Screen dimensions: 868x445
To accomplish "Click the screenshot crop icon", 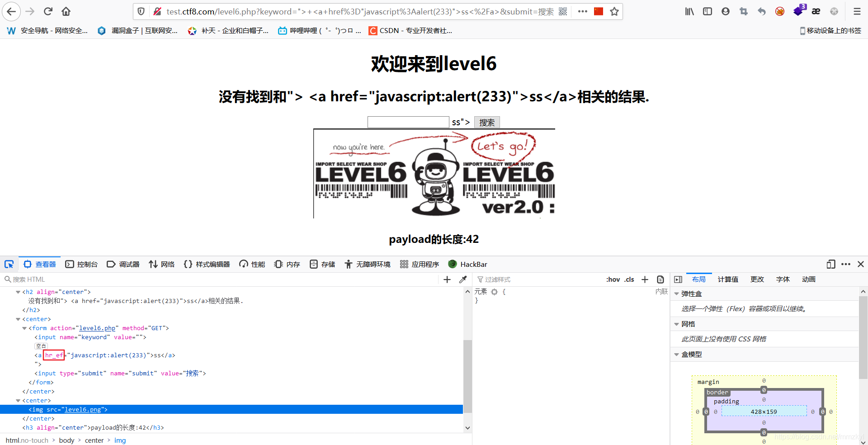I will (744, 11).
